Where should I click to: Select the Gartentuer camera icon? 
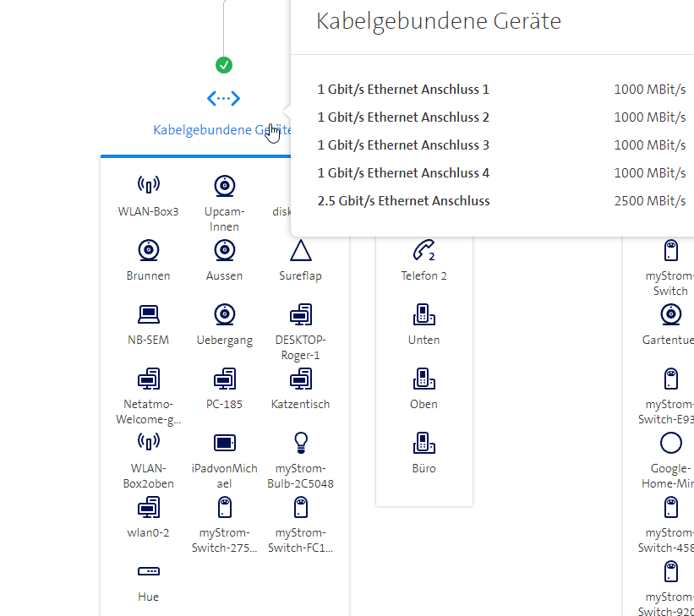point(670,314)
